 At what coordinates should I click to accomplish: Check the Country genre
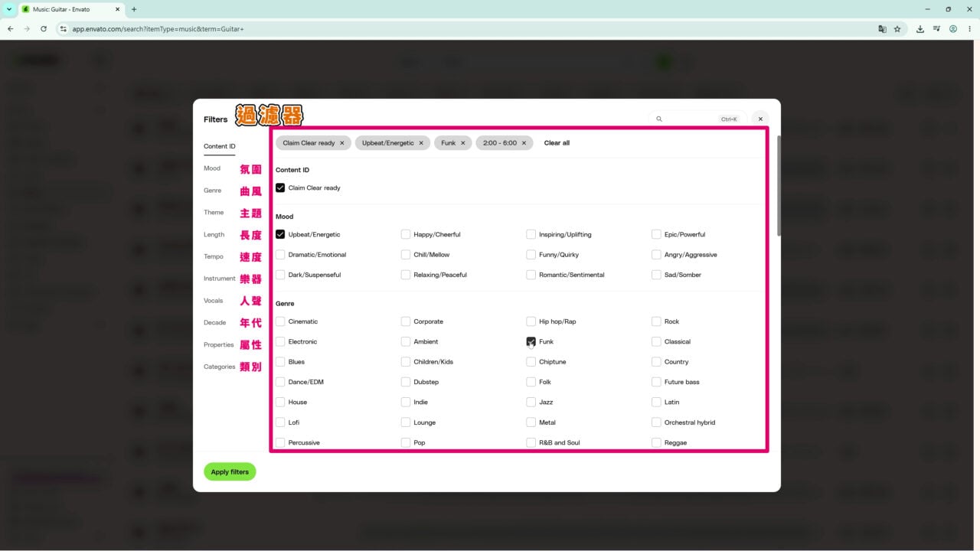pyautogui.click(x=656, y=362)
